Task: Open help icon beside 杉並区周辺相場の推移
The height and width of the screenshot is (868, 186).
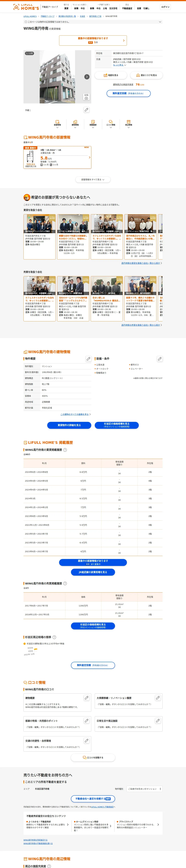Action: pyautogui.click(x=54, y=637)
